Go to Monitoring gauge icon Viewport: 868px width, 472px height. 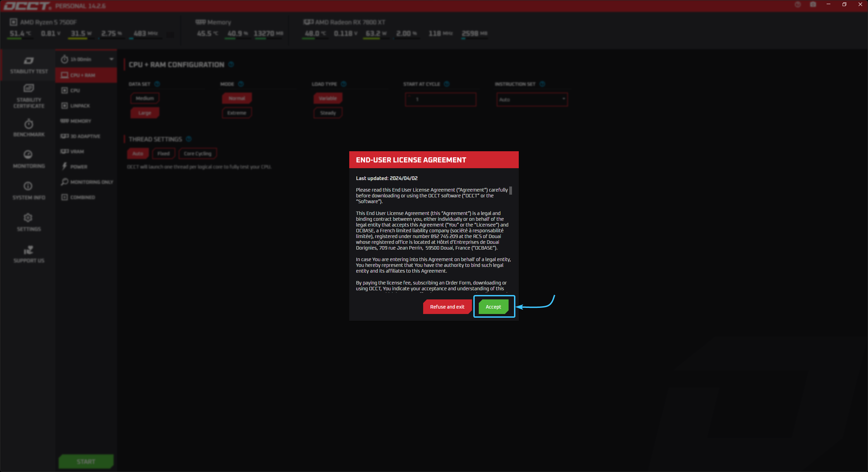pyautogui.click(x=28, y=155)
